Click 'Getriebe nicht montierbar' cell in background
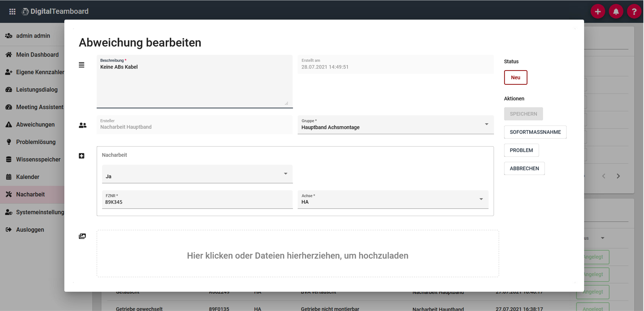This screenshot has height=311, width=644. click(330, 308)
